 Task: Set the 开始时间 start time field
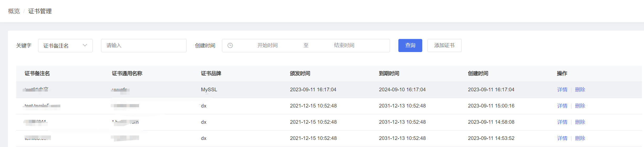point(267,46)
